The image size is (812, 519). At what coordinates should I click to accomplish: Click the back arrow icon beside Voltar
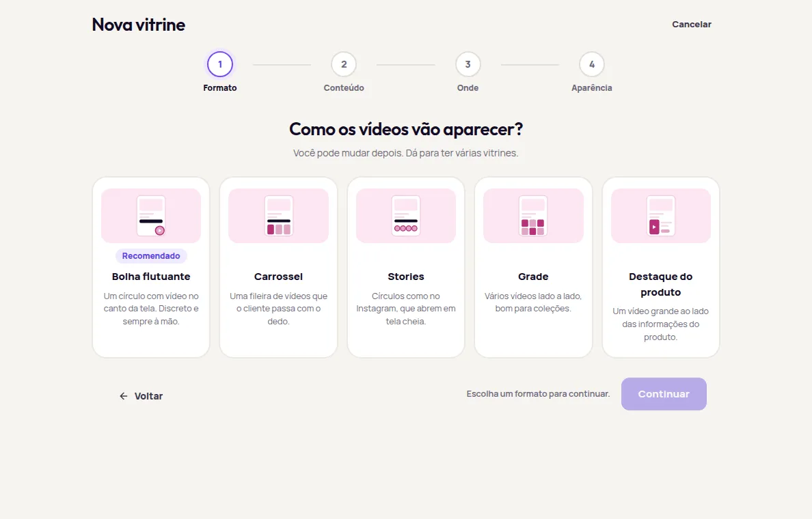123,396
